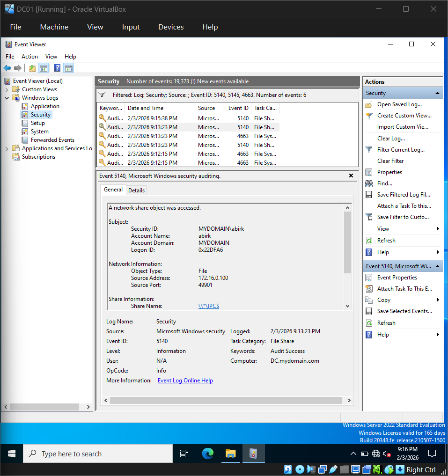Select the Setup log in the tree
Viewport: 448px width, 476px height.
pos(37,123)
